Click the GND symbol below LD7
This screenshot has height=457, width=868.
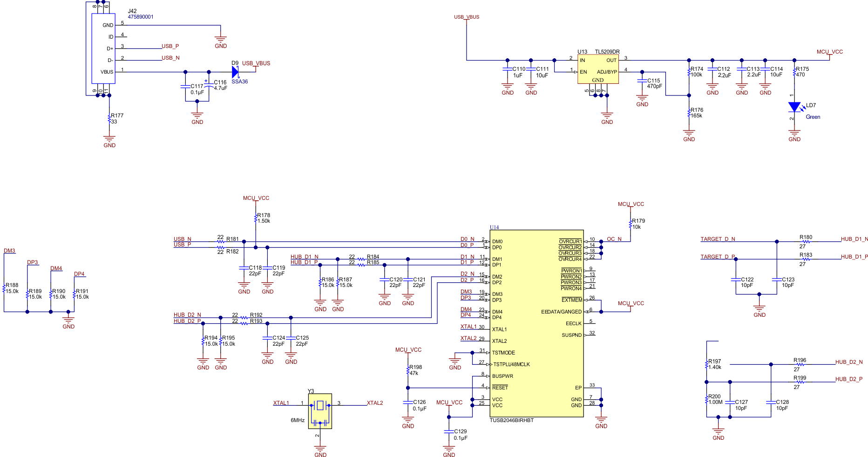(794, 136)
